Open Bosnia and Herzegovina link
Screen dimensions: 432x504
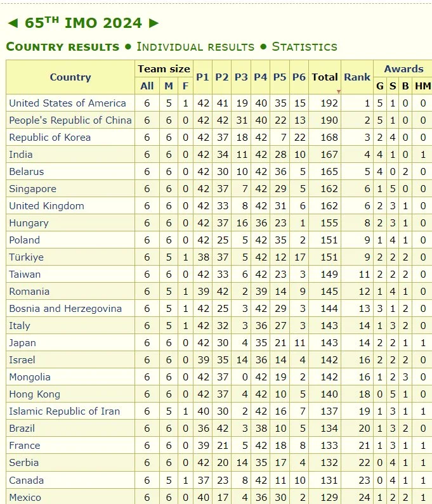[65, 308]
